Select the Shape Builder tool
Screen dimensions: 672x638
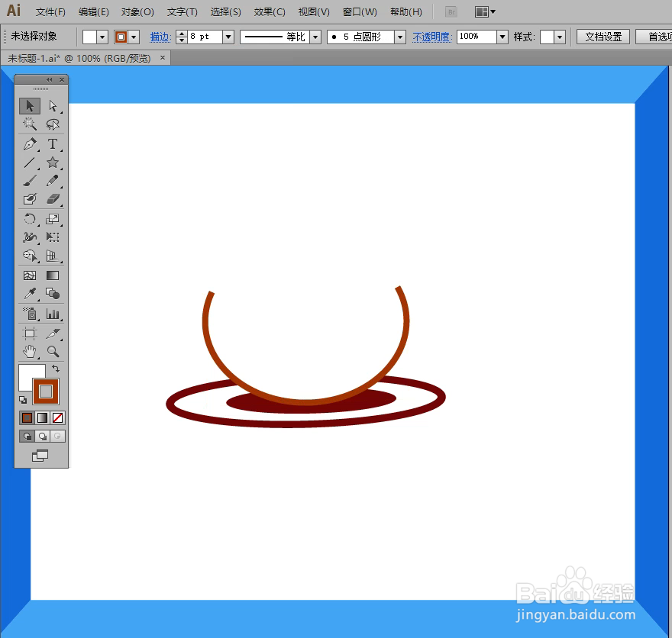click(x=30, y=256)
